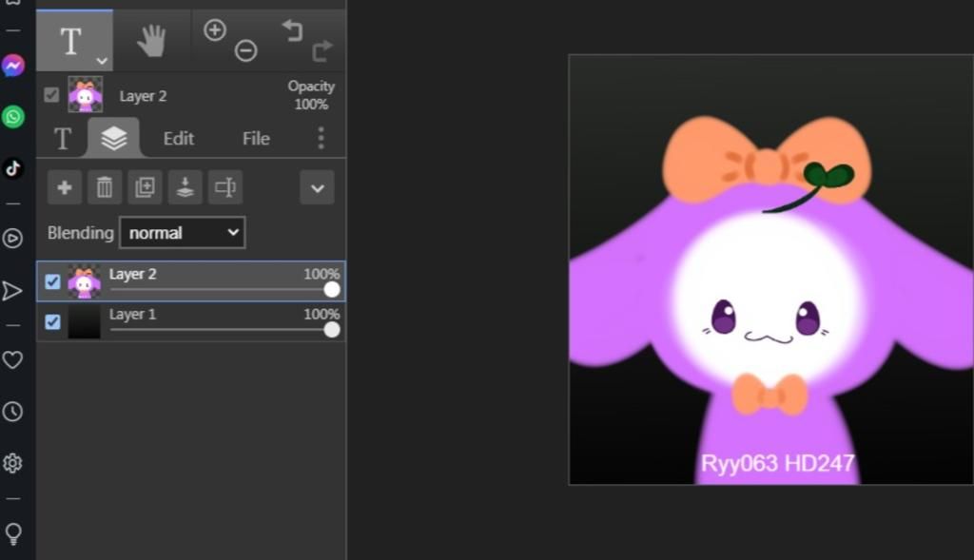Open the Text tab with T icon
The height and width of the screenshot is (560, 974).
tap(62, 138)
